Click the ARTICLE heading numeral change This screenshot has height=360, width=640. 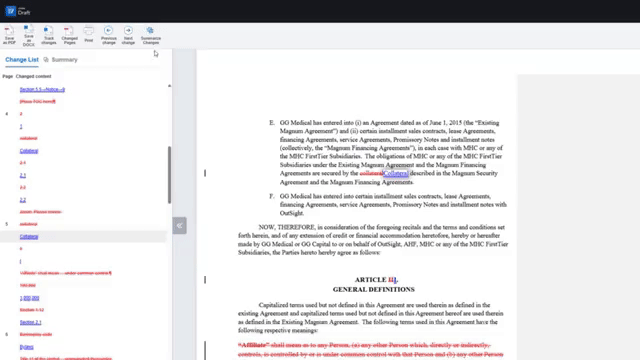point(392,280)
